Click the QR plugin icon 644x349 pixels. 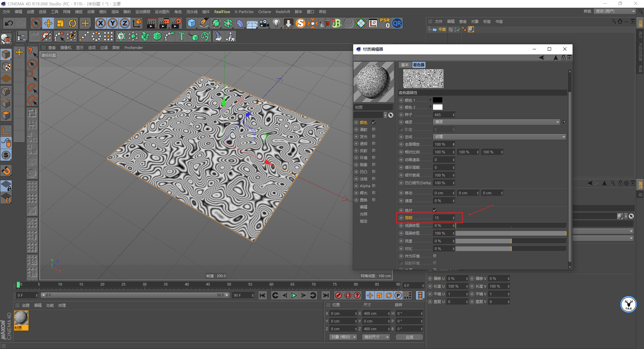click(397, 23)
